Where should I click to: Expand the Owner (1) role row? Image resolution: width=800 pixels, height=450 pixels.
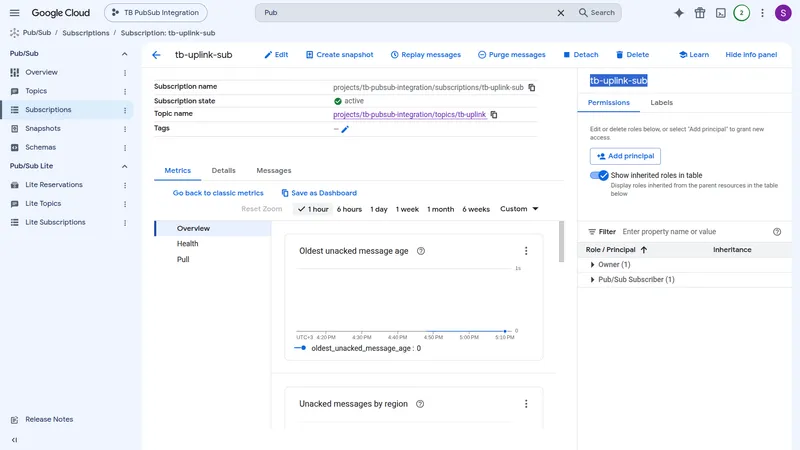point(592,265)
